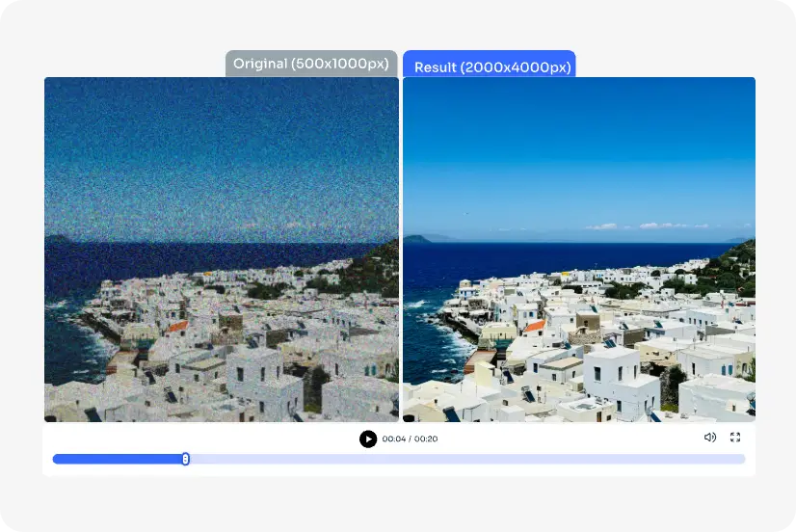Click the orange roof in the result image
Image resolution: width=796 pixels, height=532 pixels.
click(x=534, y=326)
